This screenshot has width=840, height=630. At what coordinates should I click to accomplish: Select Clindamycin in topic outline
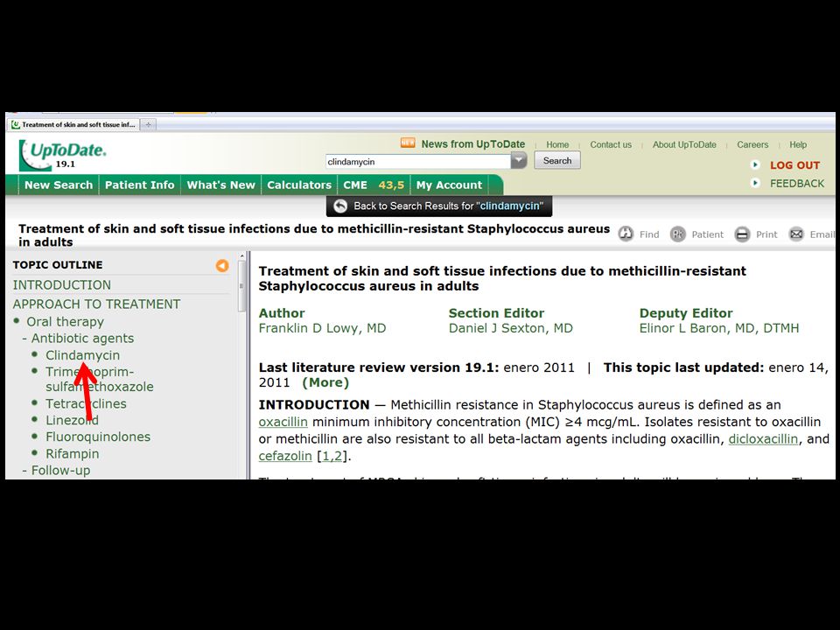pyautogui.click(x=82, y=355)
